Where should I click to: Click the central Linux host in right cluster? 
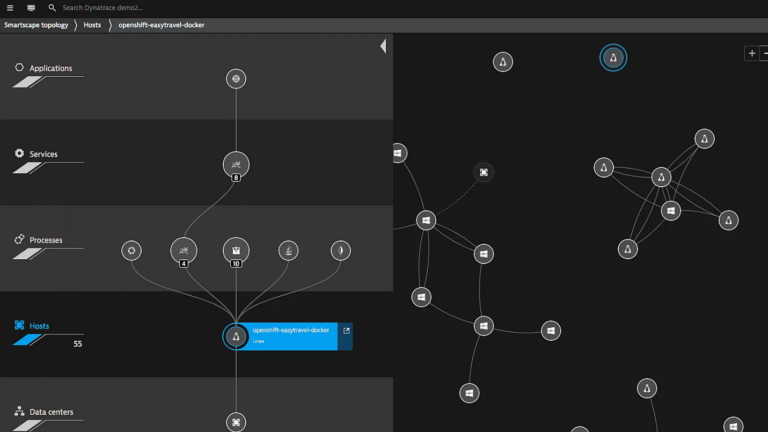click(661, 177)
